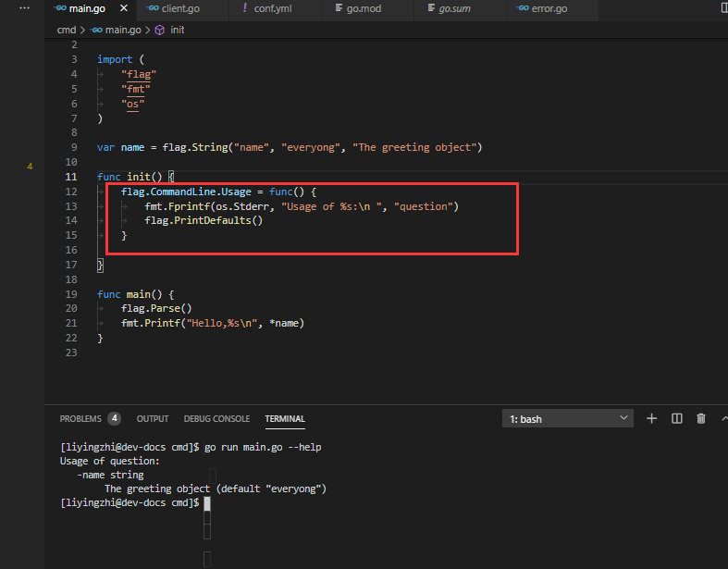Click the YAML exclamation icon on conf.yml tab
728x569 pixels.
245,8
